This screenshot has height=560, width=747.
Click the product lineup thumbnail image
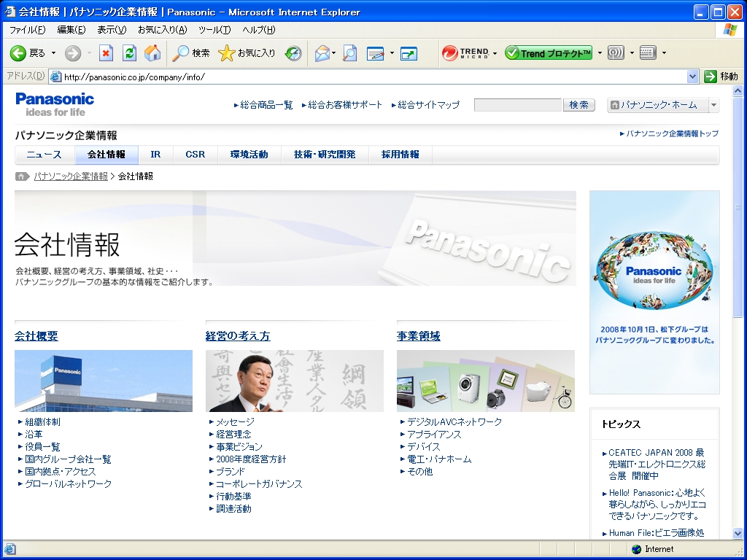point(485,381)
